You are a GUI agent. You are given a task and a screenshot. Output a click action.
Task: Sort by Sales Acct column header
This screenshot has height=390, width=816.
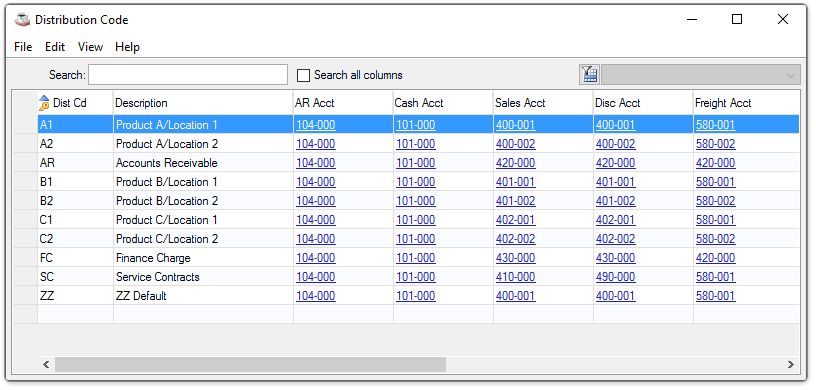pyautogui.click(x=543, y=103)
